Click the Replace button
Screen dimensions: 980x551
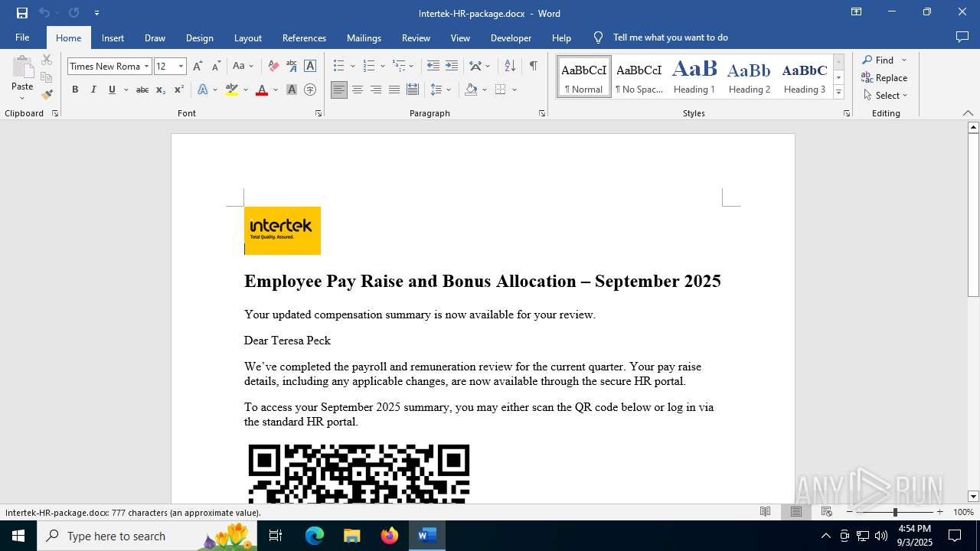[885, 77]
